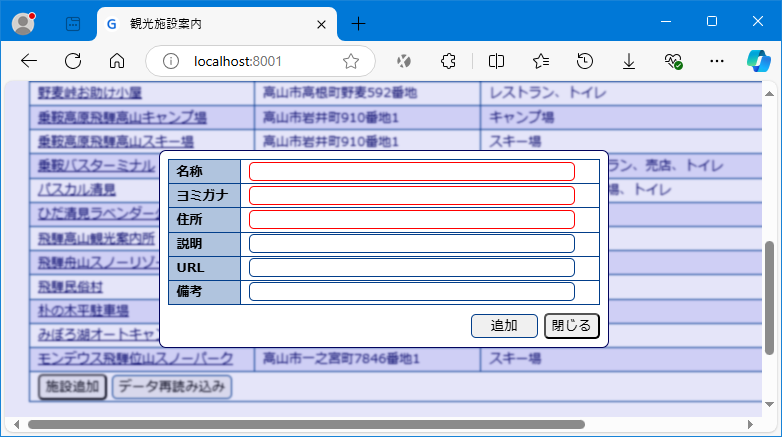
Task: Open the extensions puzzle icon
Action: 448,61
